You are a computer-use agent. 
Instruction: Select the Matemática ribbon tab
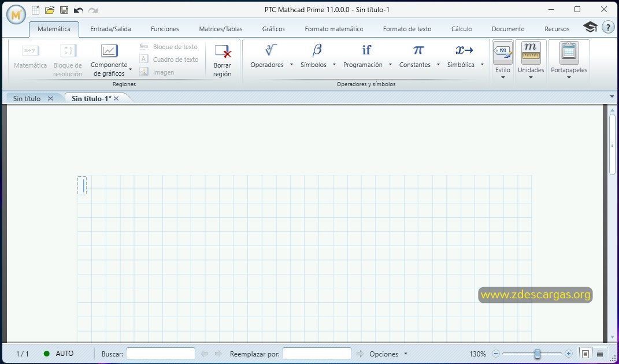(54, 29)
